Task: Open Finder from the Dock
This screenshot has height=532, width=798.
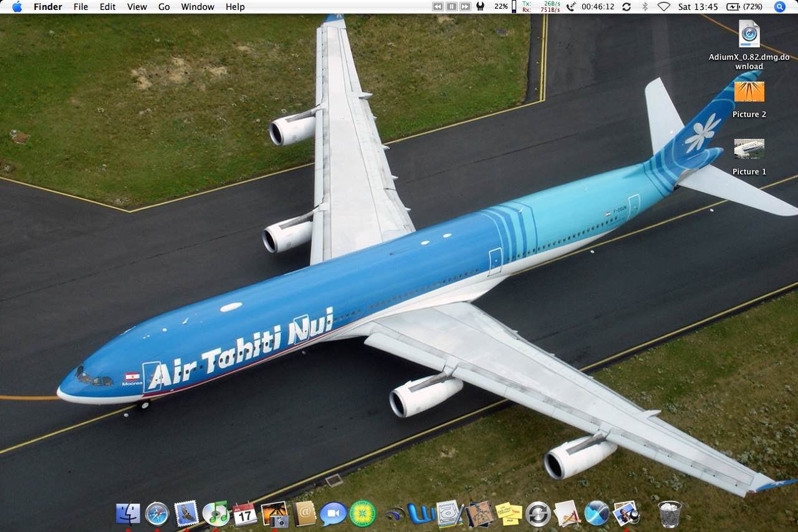Action: pyautogui.click(x=128, y=514)
